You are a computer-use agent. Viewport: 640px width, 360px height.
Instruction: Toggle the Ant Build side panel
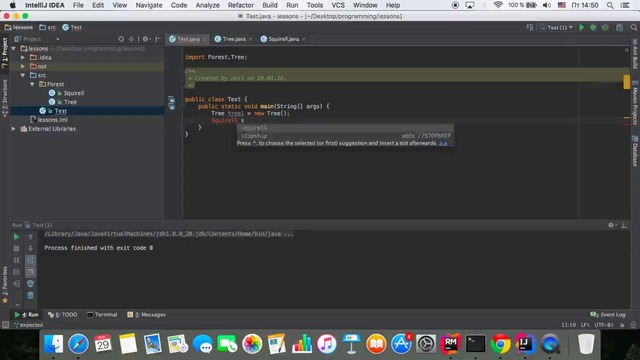[x=635, y=54]
